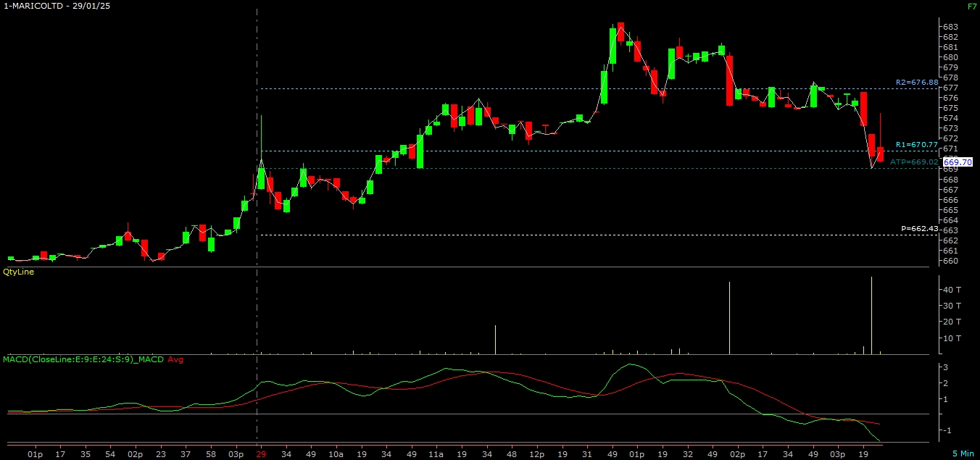Click the F7 indicator in the corner
This screenshot has height=460, width=980.
[971, 6]
